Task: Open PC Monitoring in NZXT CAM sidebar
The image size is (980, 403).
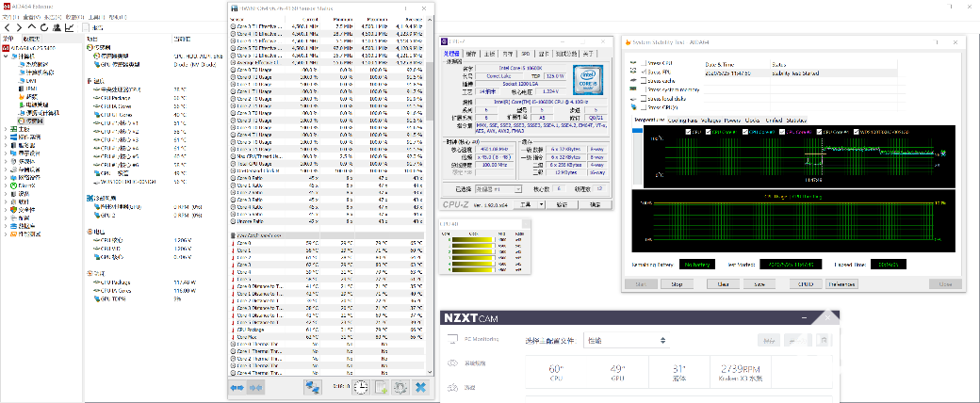Action: [475, 339]
